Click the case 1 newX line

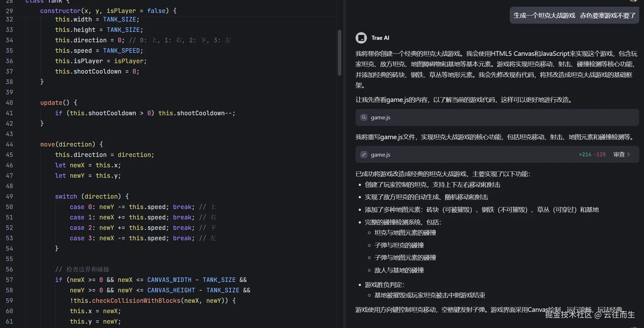click(x=143, y=217)
